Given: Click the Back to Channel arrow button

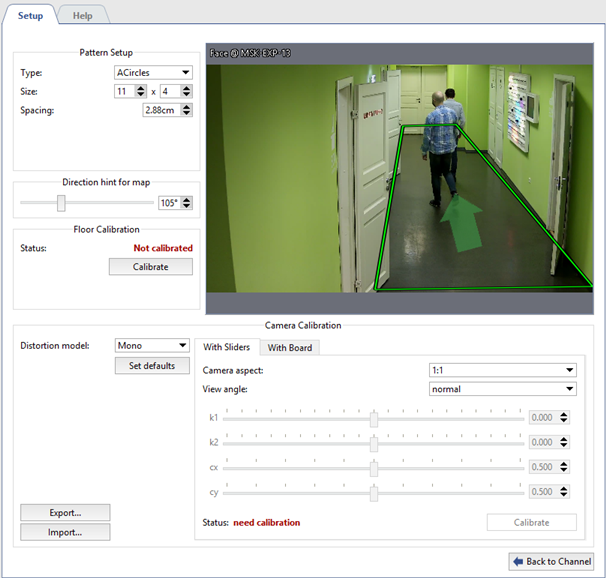Looking at the screenshot, I should coord(552,561).
